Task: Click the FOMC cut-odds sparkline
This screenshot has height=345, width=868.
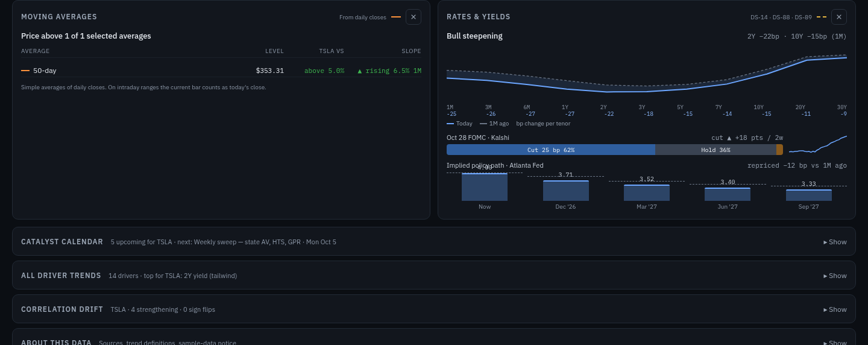Action: tap(818, 145)
